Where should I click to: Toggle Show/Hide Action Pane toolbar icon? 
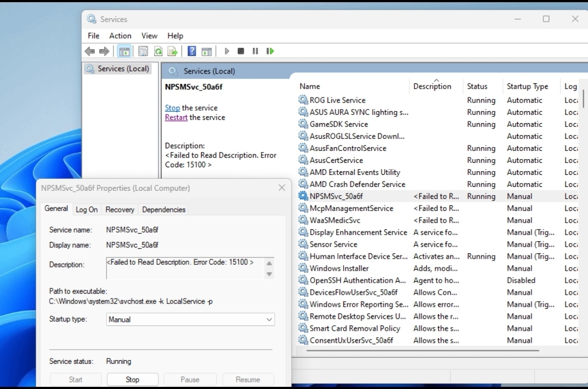point(207,51)
